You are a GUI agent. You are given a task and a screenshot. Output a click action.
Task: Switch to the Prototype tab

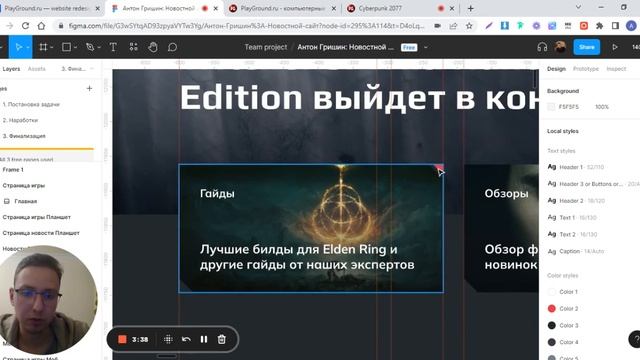(x=586, y=69)
